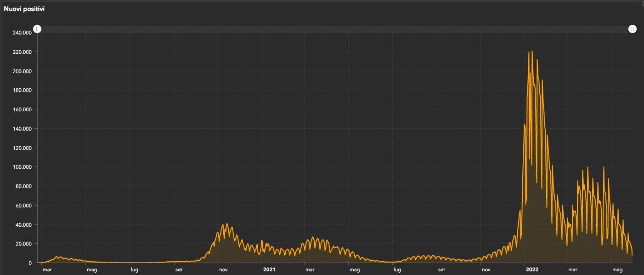Select the "Nuovi positivi" chart title
The height and width of the screenshot is (275, 644).
(x=24, y=9)
